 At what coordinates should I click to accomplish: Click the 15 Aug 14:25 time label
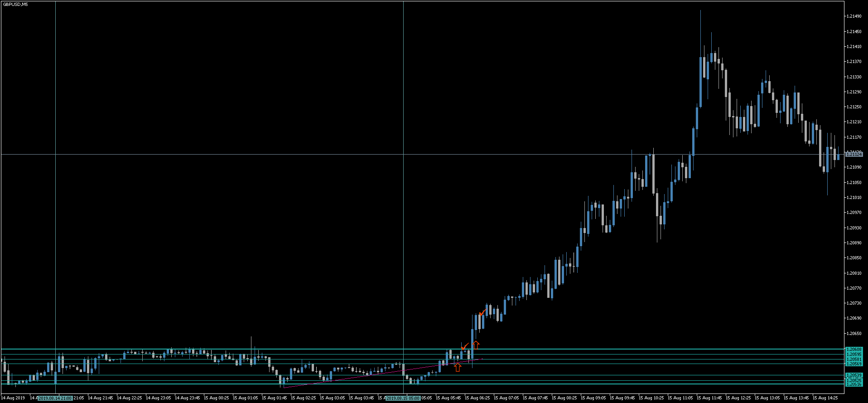825,398
